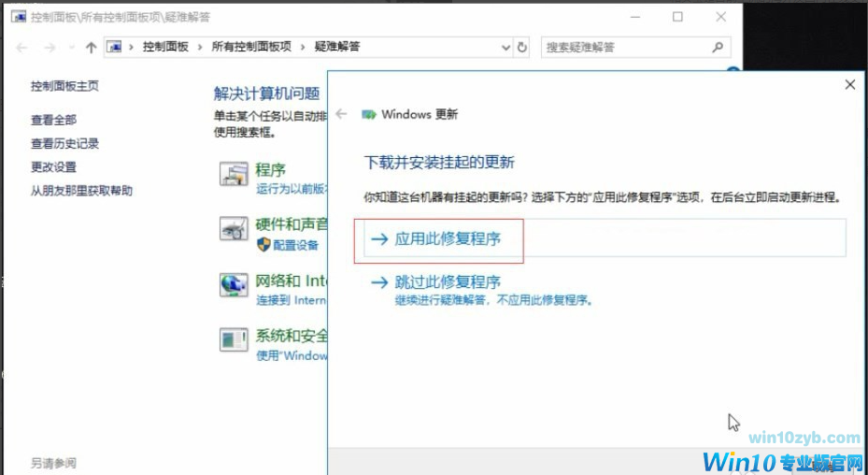The width and height of the screenshot is (868, 475).
Task: Click the 另请参阅 label
Action: 53,463
